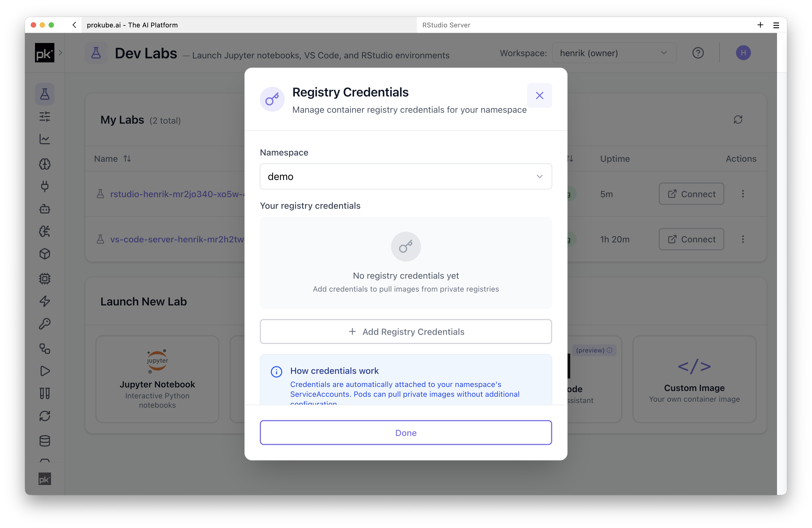The image size is (812, 528).
Task: Open the robot sidebar icon
Action: point(45,209)
